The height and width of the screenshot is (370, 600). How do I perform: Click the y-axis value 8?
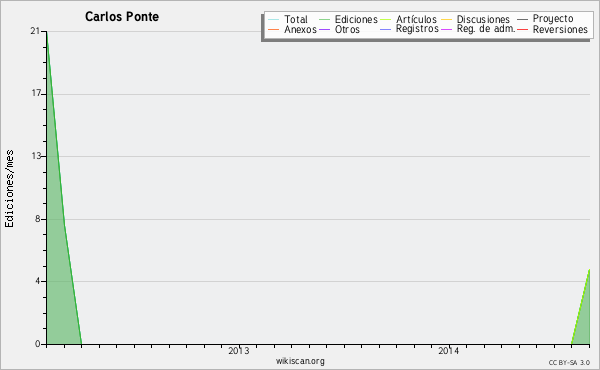pyautogui.click(x=38, y=219)
